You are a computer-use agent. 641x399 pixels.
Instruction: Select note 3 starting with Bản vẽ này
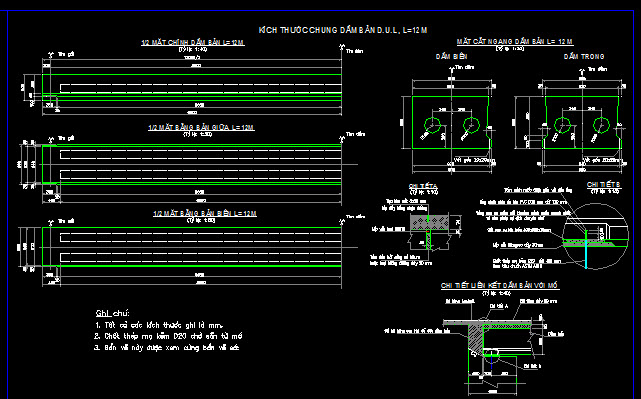click(166, 347)
